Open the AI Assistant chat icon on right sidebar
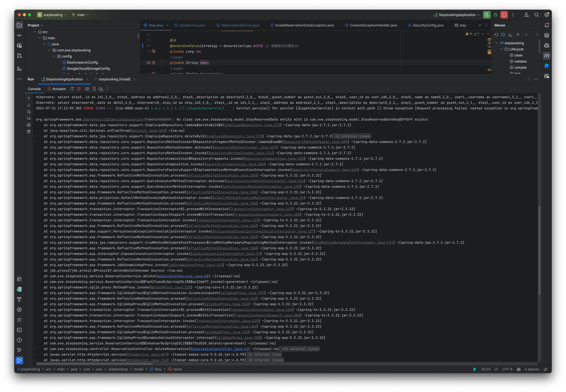 [x=547, y=66]
